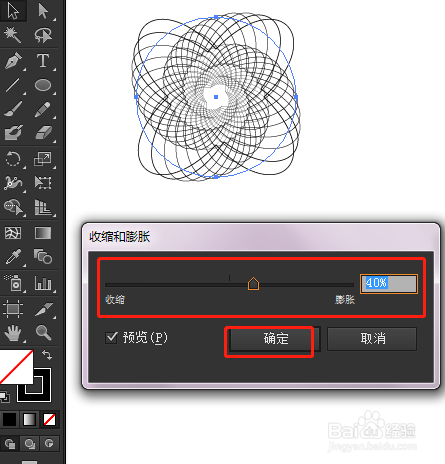
Task: Select the Line Segment tool
Action: tap(13, 85)
